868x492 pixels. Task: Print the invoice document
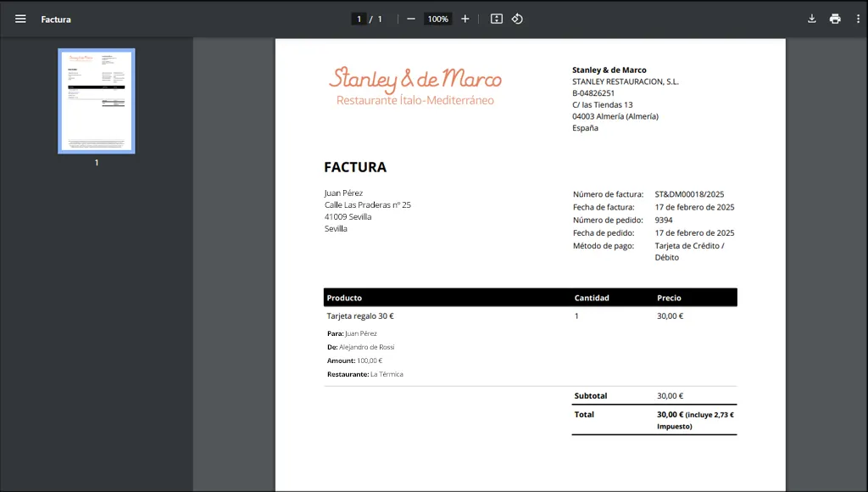point(835,19)
